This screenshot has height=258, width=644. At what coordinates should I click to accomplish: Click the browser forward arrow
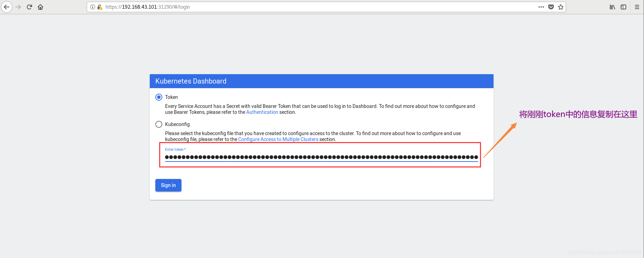18,7
